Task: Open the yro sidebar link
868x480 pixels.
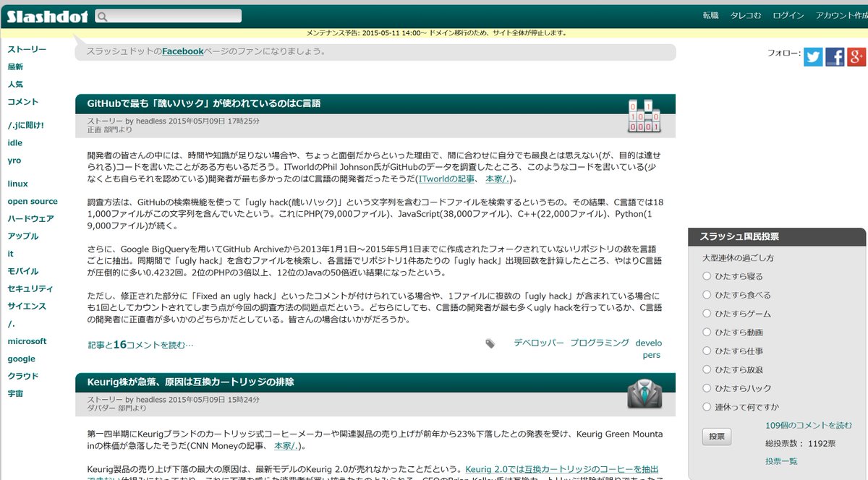Action: point(15,160)
